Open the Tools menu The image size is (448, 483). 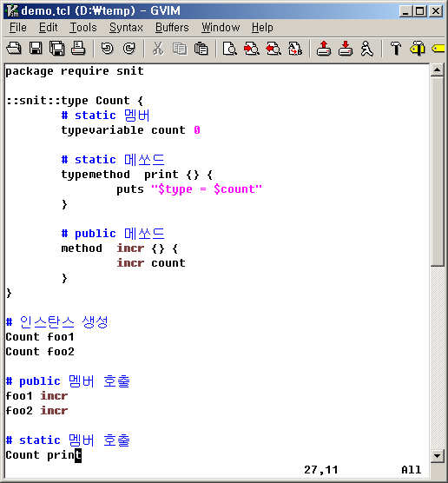point(83,28)
